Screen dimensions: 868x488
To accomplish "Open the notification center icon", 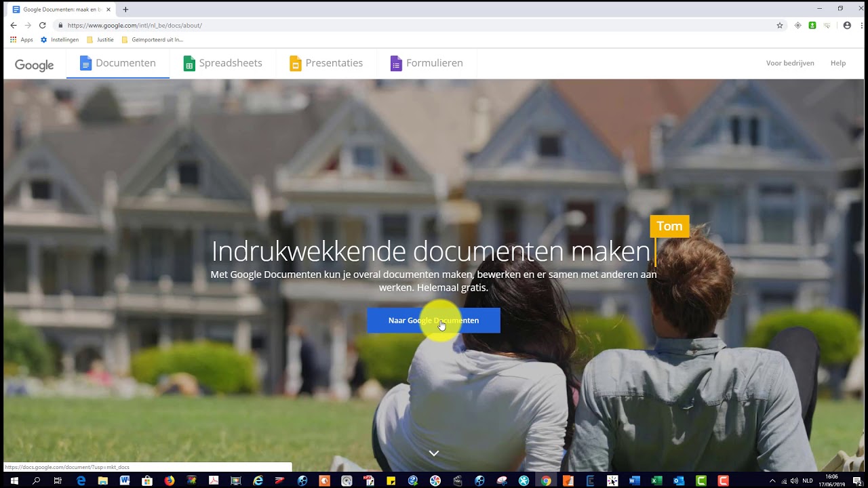I will click(x=857, y=481).
